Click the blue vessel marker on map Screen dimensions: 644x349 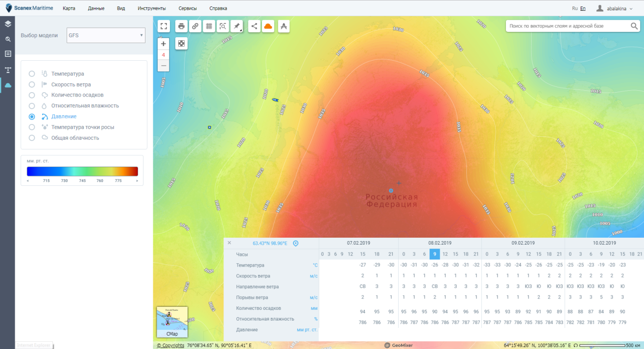pyautogui.click(x=275, y=100)
